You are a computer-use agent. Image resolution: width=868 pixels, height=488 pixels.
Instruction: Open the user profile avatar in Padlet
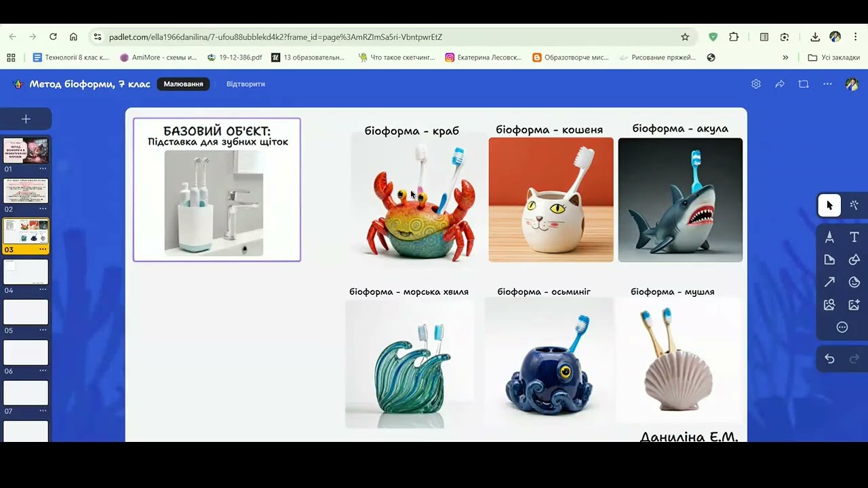tap(852, 84)
